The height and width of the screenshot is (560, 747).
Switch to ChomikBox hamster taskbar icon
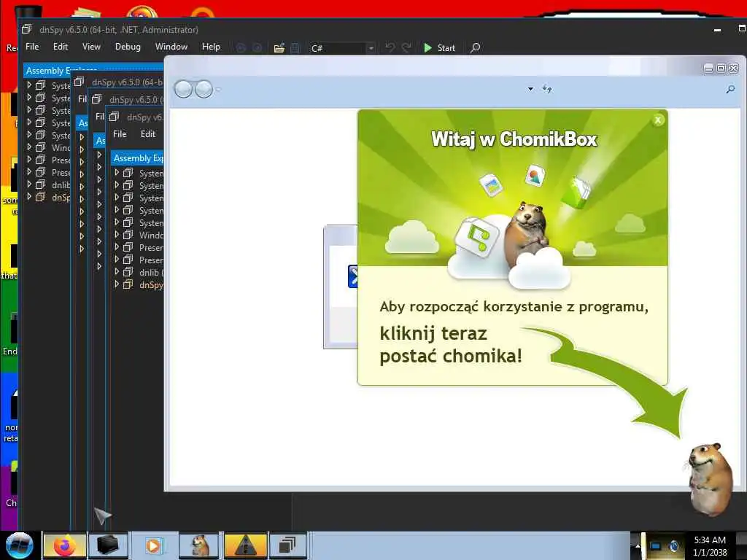(200, 545)
